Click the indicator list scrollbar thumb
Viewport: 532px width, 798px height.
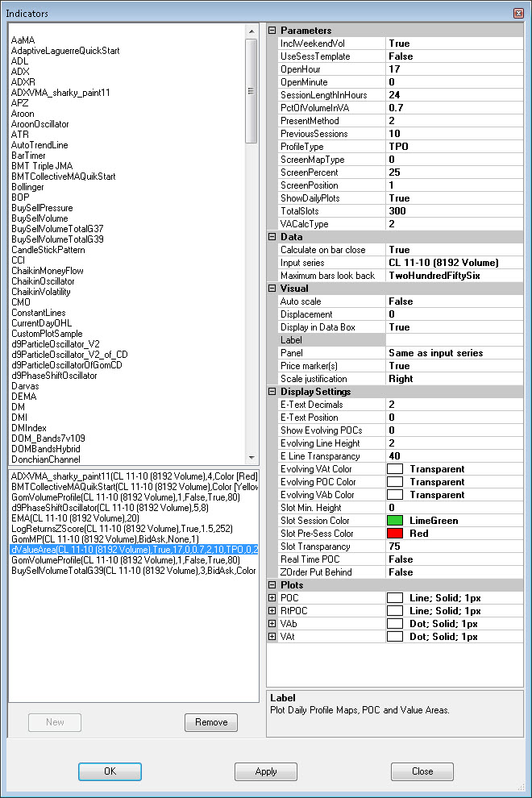click(x=251, y=90)
